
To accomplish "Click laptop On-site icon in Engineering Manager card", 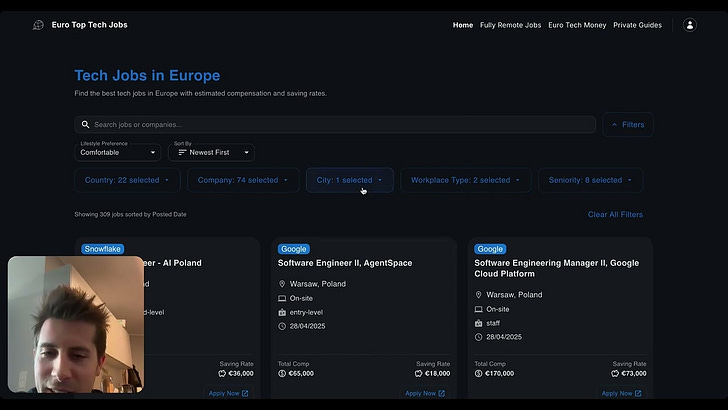I will pyautogui.click(x=478, y=309).
